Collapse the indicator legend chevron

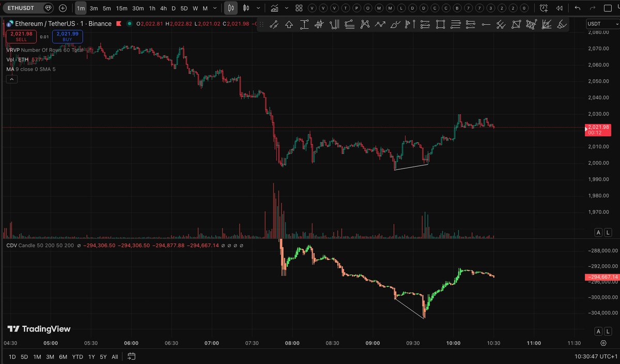12,79
